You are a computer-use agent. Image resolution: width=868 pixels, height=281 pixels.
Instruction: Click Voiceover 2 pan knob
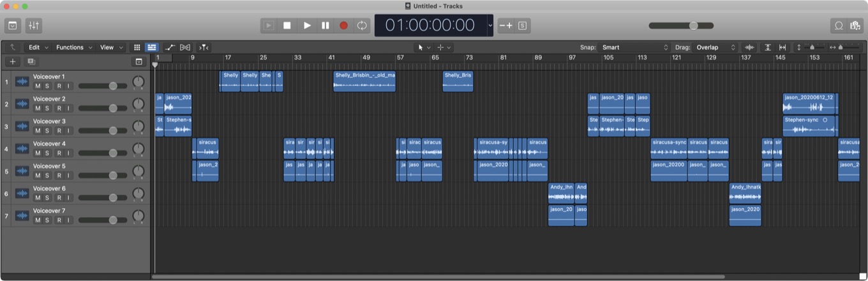point(138,104)
